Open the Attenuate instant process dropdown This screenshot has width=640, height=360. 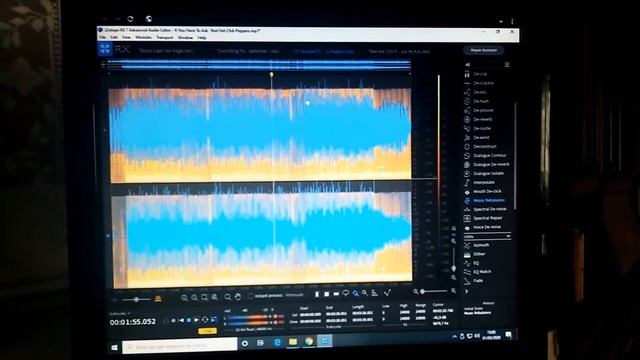pyautogui.click(x=294, y=295)
